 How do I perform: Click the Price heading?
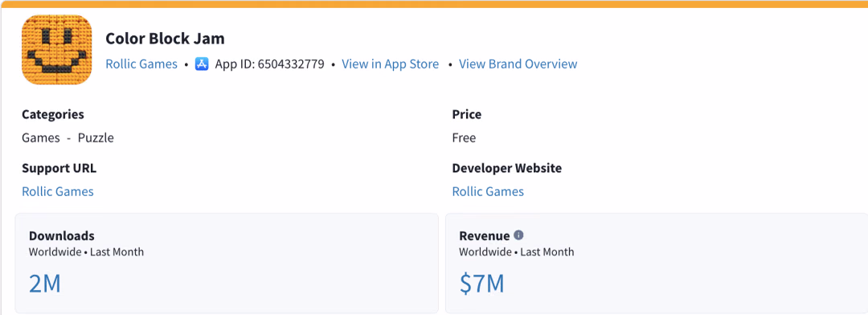click(467, 115)
